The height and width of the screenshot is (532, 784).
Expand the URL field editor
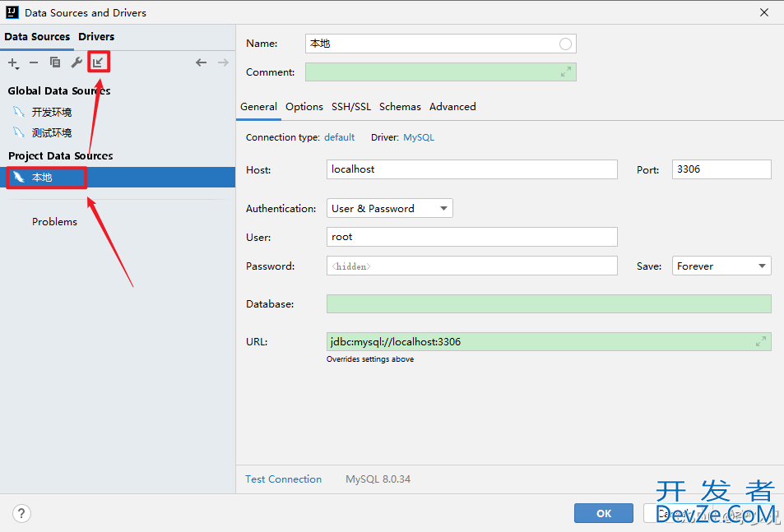pyautogui.click(x=760, y=342)
